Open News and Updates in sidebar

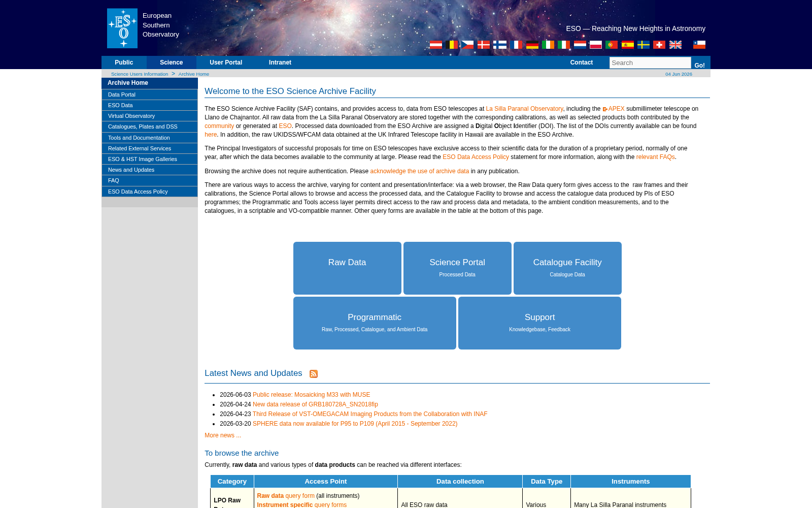(x=150, y=170)
